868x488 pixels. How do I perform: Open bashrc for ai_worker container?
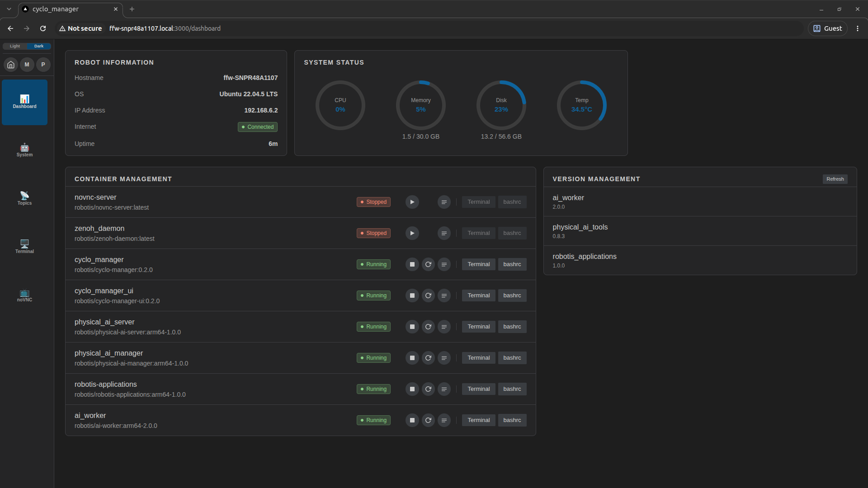point(512,420)
